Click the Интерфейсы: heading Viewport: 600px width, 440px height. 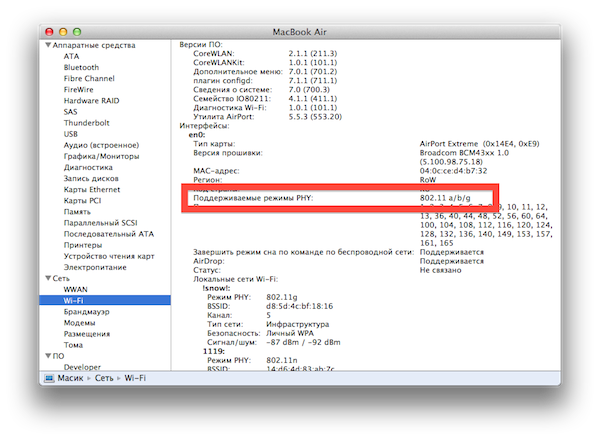(x=204, y=125)
